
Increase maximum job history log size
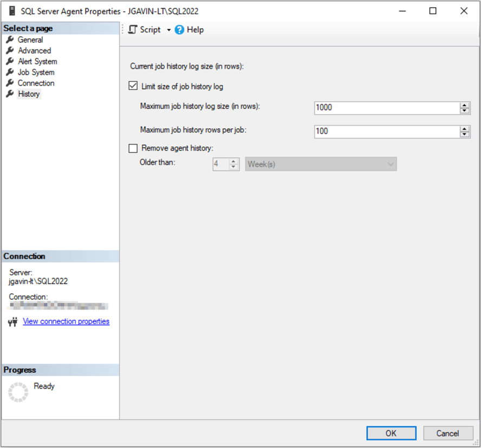point(464,104)
